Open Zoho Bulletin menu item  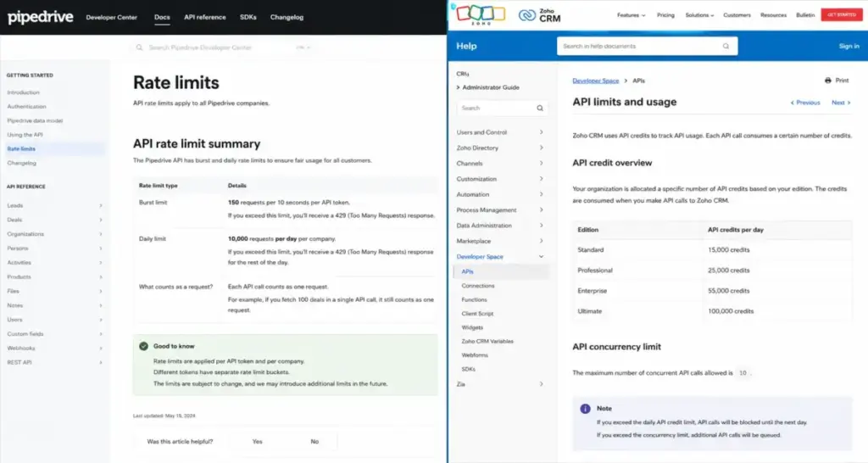(805, 15)
